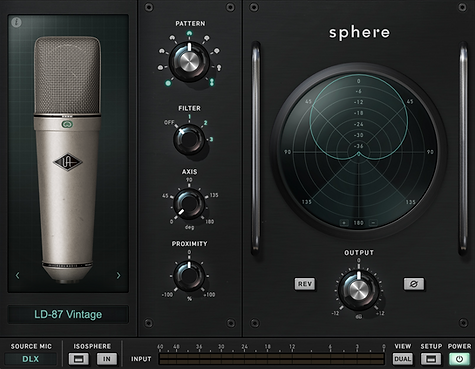Open the info icon on mic display
This screenshot has height=369, width=475.
tap(16, 22)
